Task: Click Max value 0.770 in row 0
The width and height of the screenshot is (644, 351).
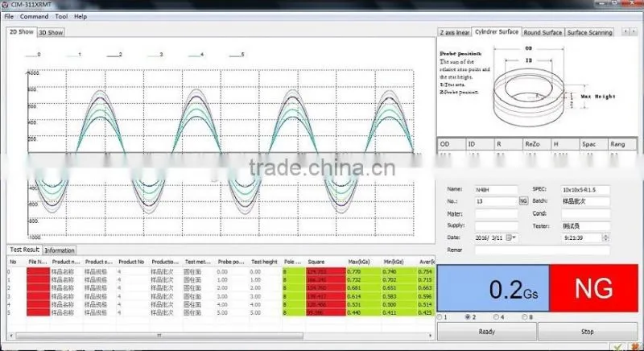Action: tap(353, 272)
